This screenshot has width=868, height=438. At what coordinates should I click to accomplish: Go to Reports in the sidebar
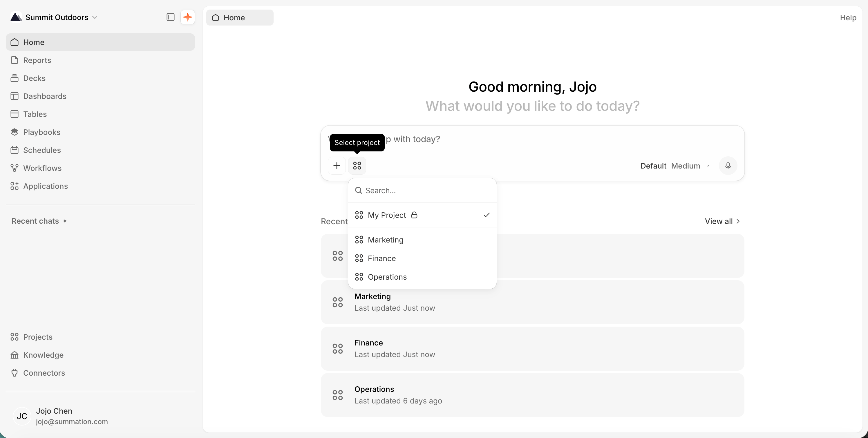coord(100,60)
